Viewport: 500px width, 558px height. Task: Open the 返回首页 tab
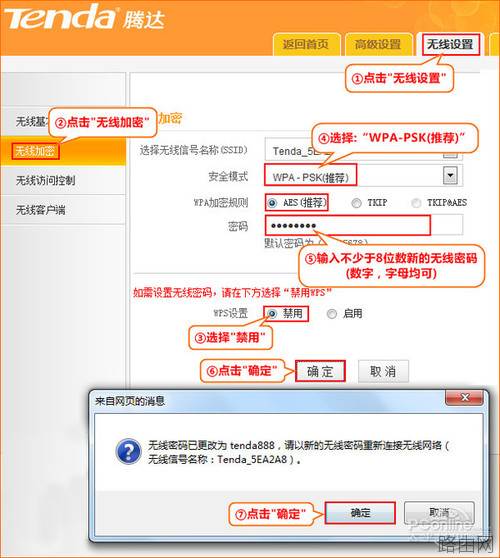(x=306, y=45)
